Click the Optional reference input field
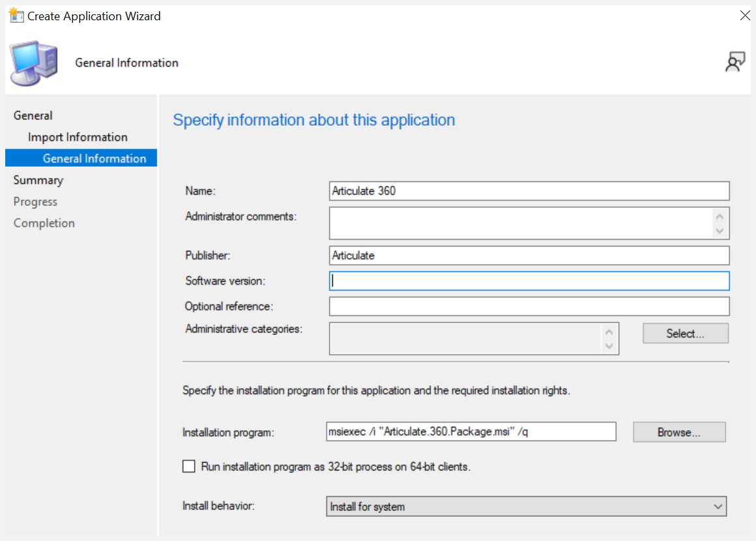Image resolution: width=756 pixels, height=541 pixels. click(529, 306)
